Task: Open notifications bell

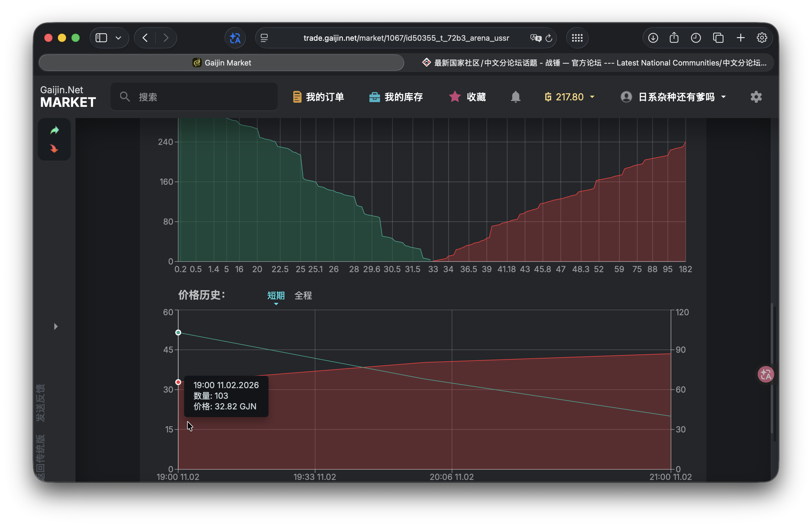Action: [x=515, y=97]
